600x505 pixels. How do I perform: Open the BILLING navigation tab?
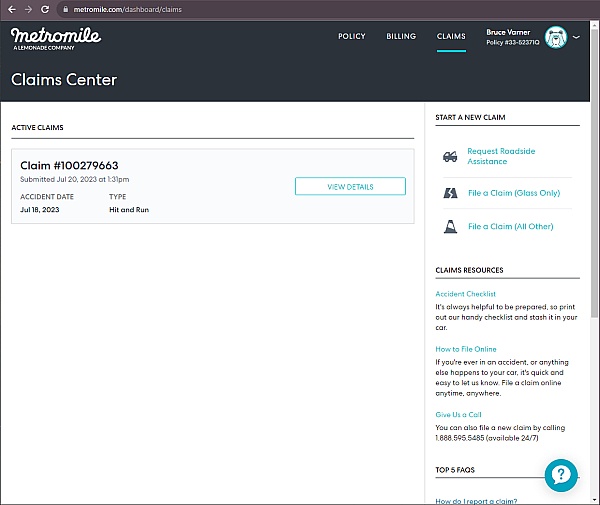pyautogui.click(x=401, y=36)
